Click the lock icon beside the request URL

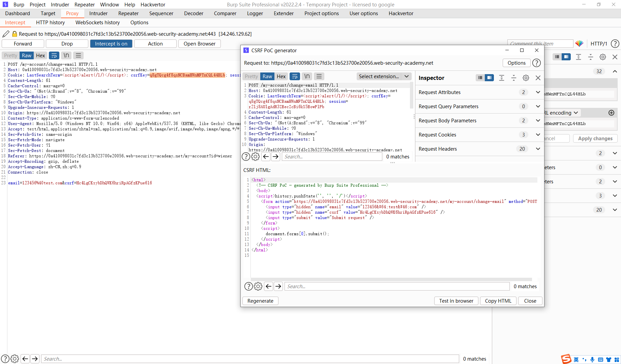[14, 34]
